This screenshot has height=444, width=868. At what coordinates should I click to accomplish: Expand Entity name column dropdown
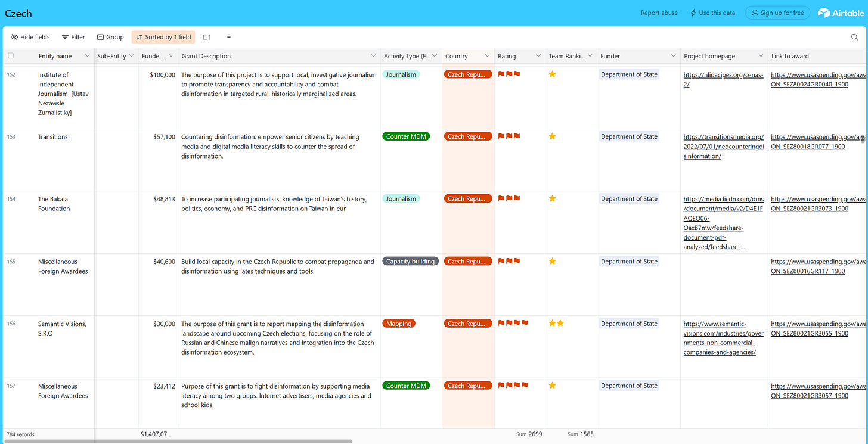(88, 56)
